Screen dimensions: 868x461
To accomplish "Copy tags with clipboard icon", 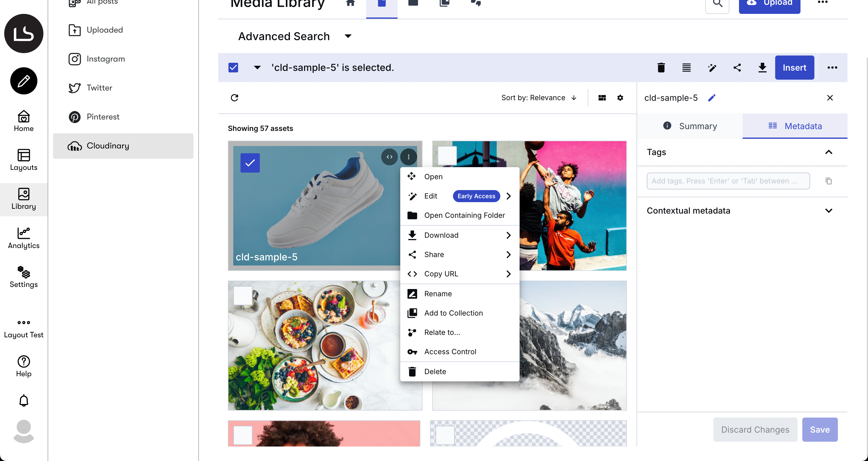I will (829, 181).
